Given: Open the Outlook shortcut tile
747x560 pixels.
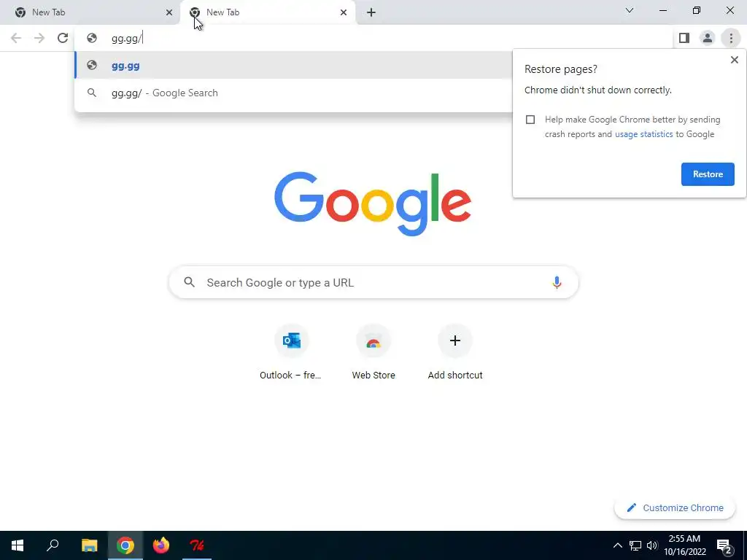Looking at the screenshot, I should point(291,352).
